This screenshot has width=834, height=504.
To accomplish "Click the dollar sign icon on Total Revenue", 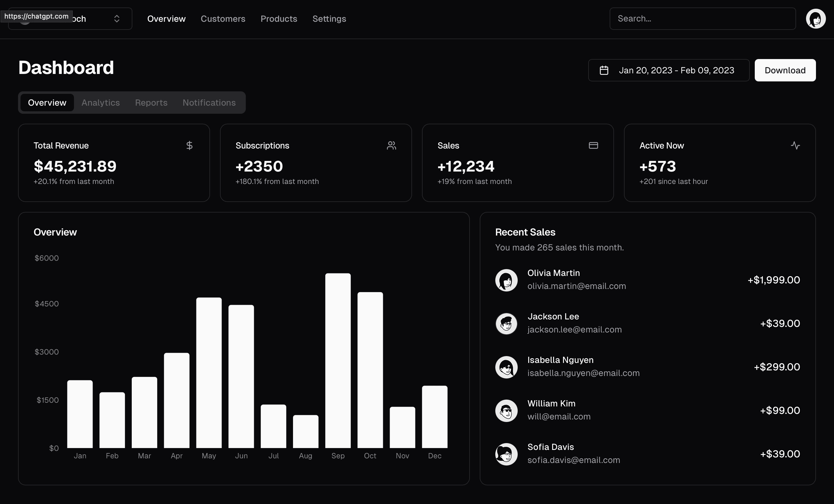I will tap(190, 145).
